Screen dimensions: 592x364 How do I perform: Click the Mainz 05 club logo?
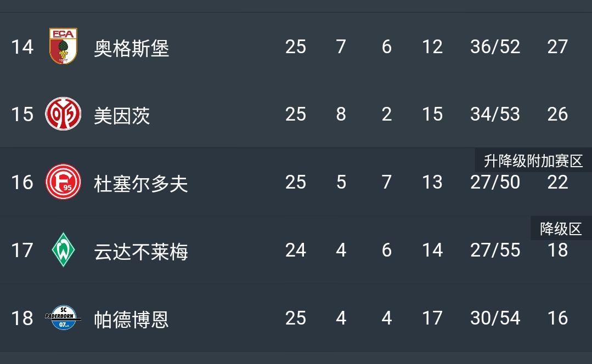[x=64, y=114]
